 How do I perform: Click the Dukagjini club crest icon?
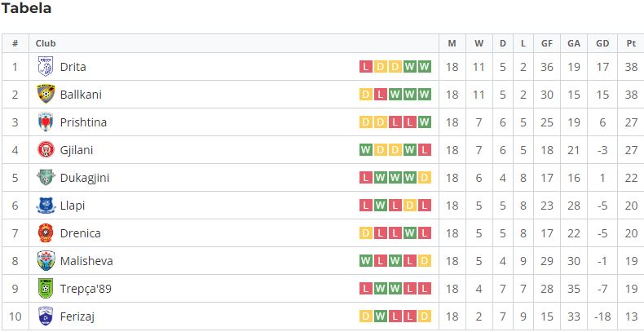(x=46, y=178)
